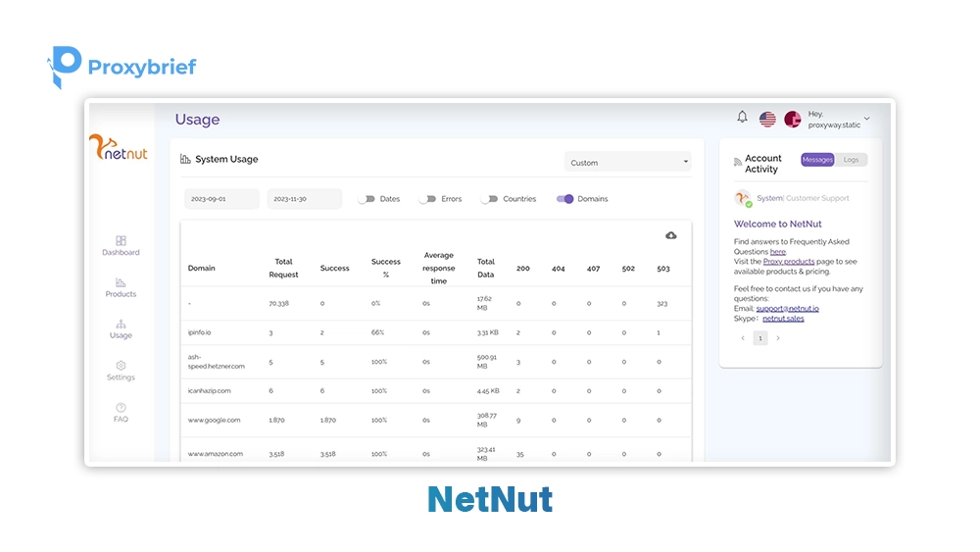
Task: Select the ash-speed.hetzner.com domain row
Action: tap(436, 362)
